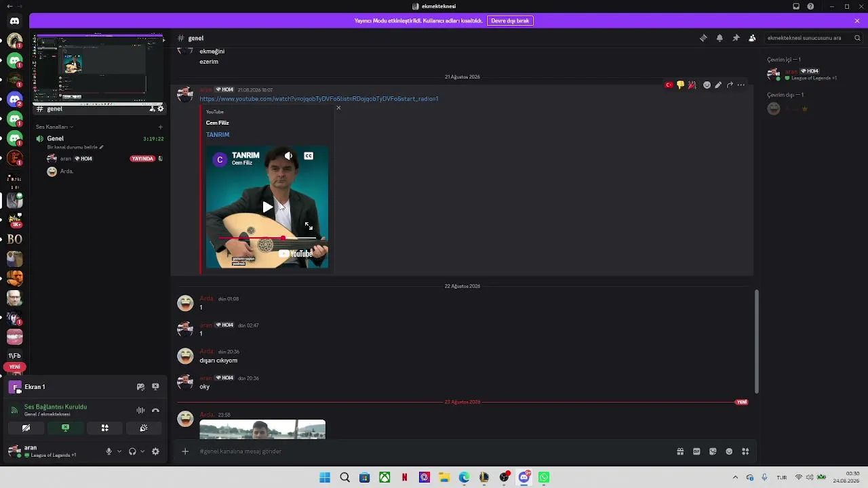Image resolution: width=868 pixels, height=488 pixels.
Task: Invite people to genel channel icon
Action: point(152,108)
